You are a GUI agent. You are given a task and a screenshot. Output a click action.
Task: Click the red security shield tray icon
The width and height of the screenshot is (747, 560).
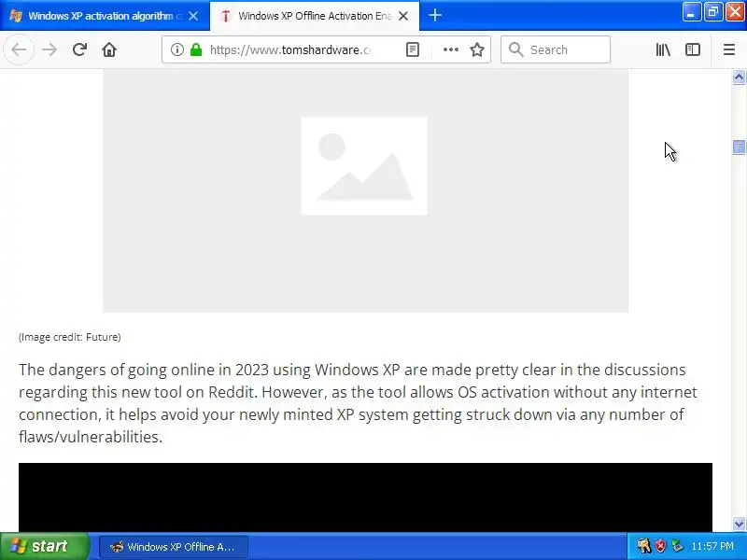(x=660, y=546)
